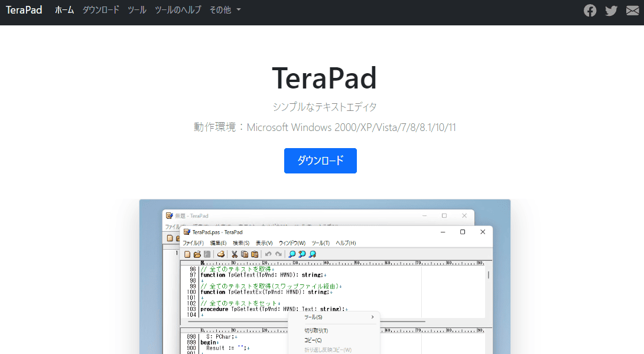Open 編集(E) menu in TeraPad.pas window
Image resolution: width=644 pixels, height=354 pixels.
pos(218,243)
